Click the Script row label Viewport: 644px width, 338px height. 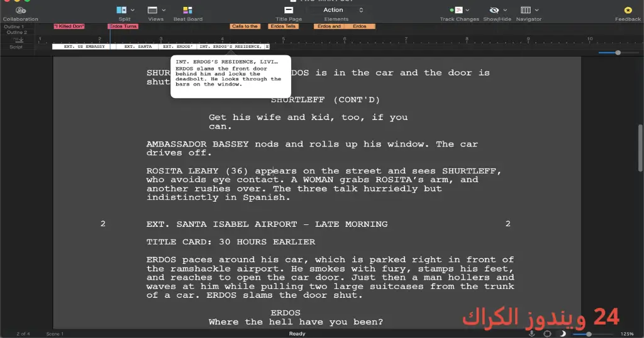[x=16, y=47]
